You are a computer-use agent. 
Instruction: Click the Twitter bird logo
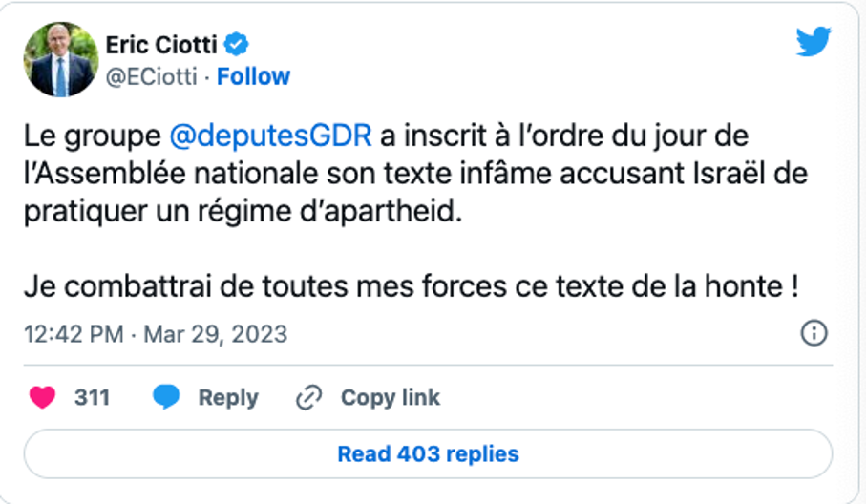[x=815, y=41]
